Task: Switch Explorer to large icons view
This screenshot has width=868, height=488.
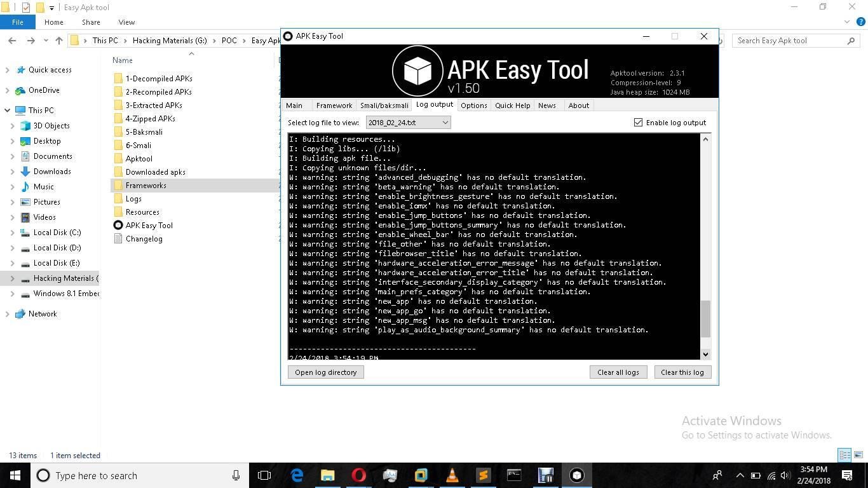Action: (x=858, y=455)
